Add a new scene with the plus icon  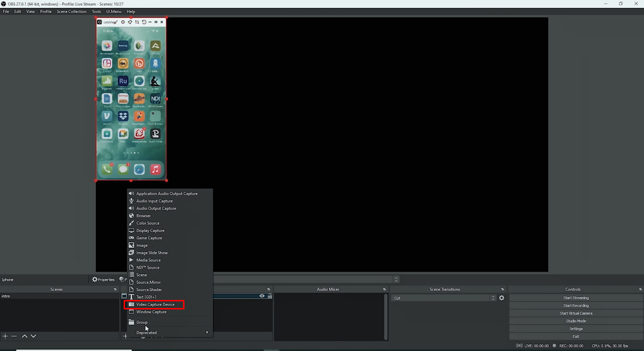pos(5,336)
